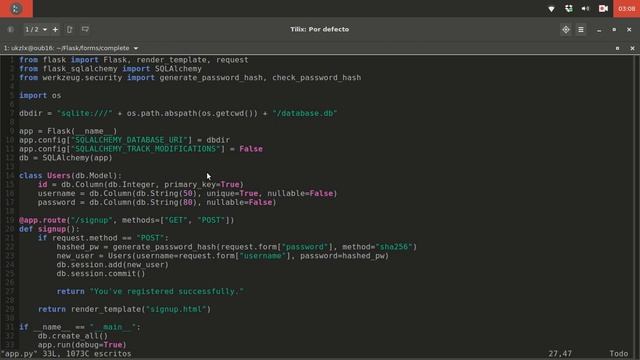Open the 03:08 clock panel

tap(627, 9)
